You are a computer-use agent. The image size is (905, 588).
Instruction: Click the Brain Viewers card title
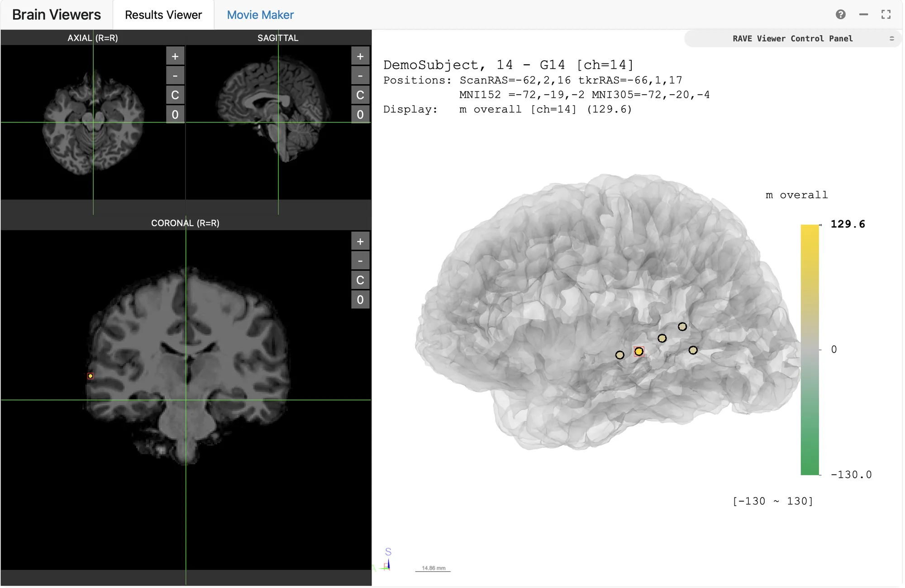pyautogui.click(x=57, y=15)
